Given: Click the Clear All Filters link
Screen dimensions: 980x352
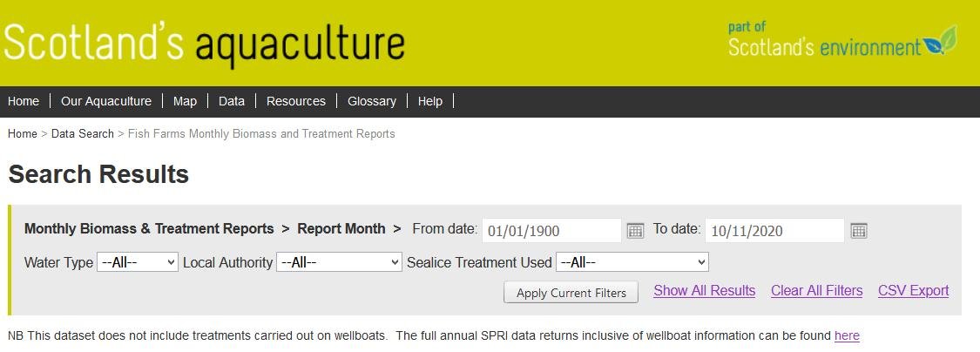Looking at the screenshot, I should click(816, 291).
